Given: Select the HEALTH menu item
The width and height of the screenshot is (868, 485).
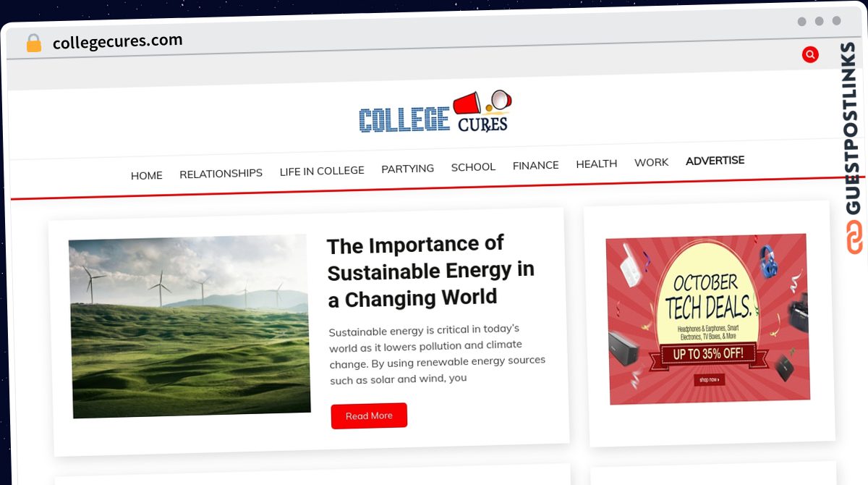Looking at the screenshot, I should click(x=597, y=164).
